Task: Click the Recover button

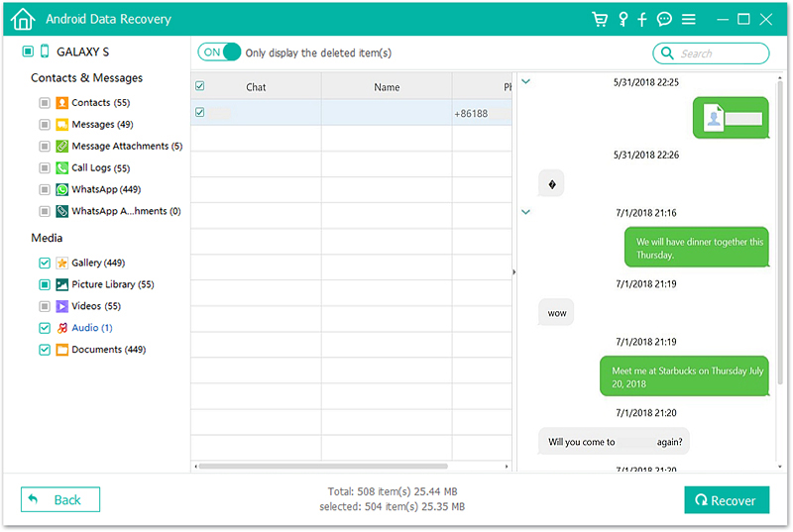Action: pyautogui.click(x=727, y=500)
